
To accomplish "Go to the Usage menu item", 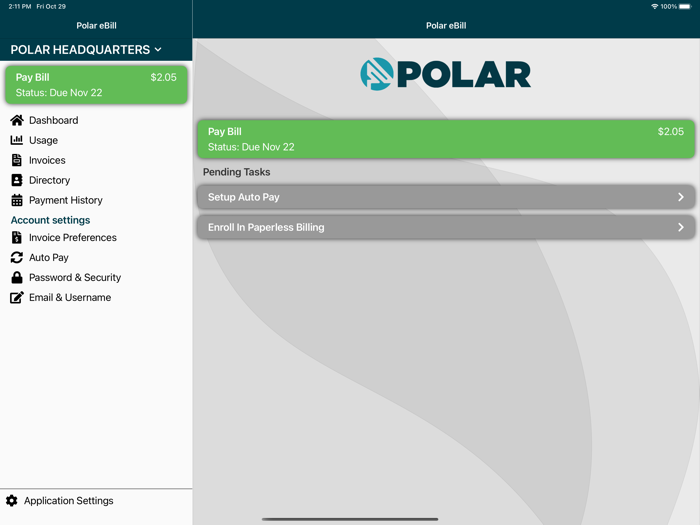I will (x=43, y=140).
